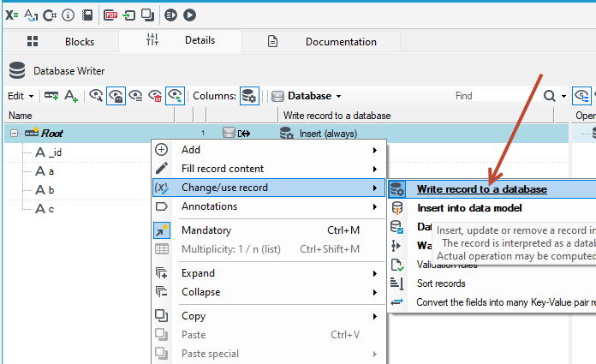Choose Write record to a database
596x364 pixels.
coord(492,189)
